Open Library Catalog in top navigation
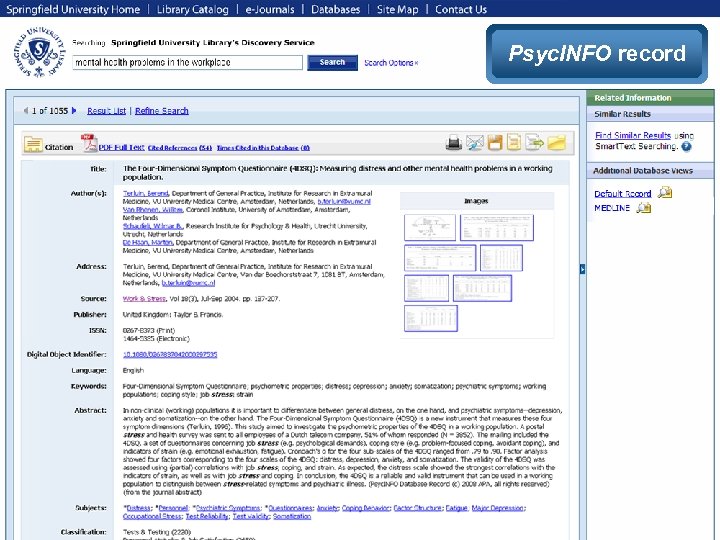This screenshot has height=540, width=720. coord(192,9)
